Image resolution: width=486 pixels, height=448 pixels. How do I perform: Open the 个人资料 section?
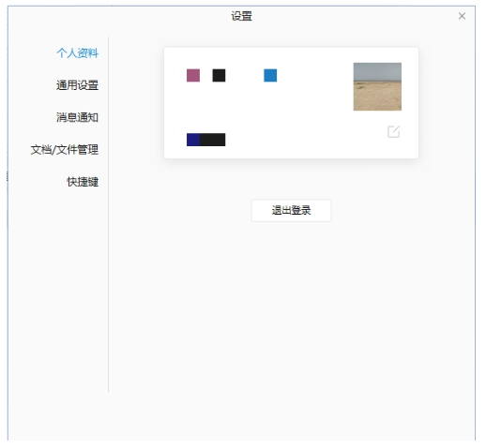coord(77,52)
